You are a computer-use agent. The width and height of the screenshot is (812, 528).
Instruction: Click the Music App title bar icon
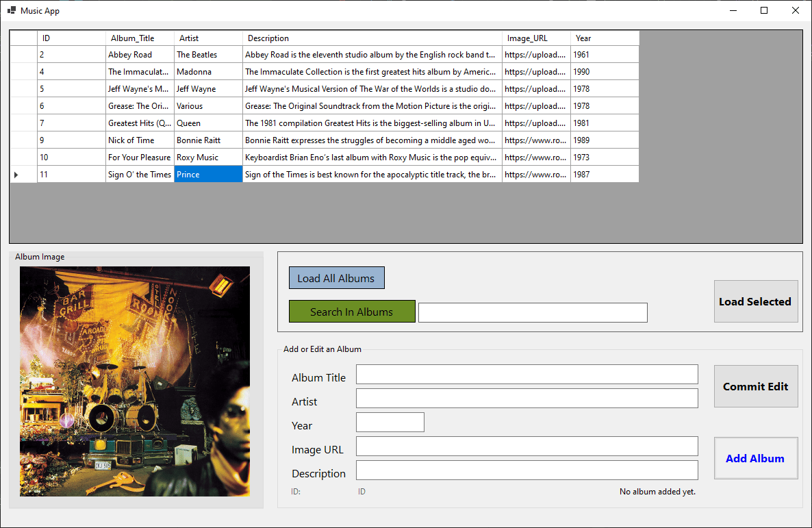pos(12,10)
